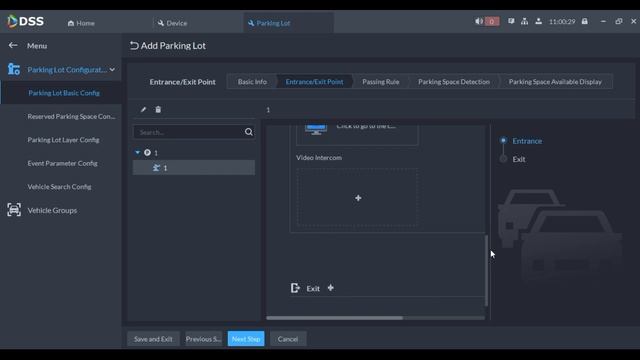Go to the Basic Info step
Image resolution: width=640 pixels, height=360 pixels.
click(x=252, y=82)
